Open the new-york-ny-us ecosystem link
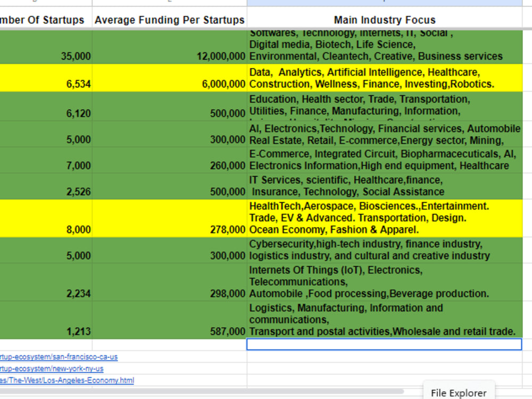This screenshot has width=532, height=399. (x=52, y=369)
